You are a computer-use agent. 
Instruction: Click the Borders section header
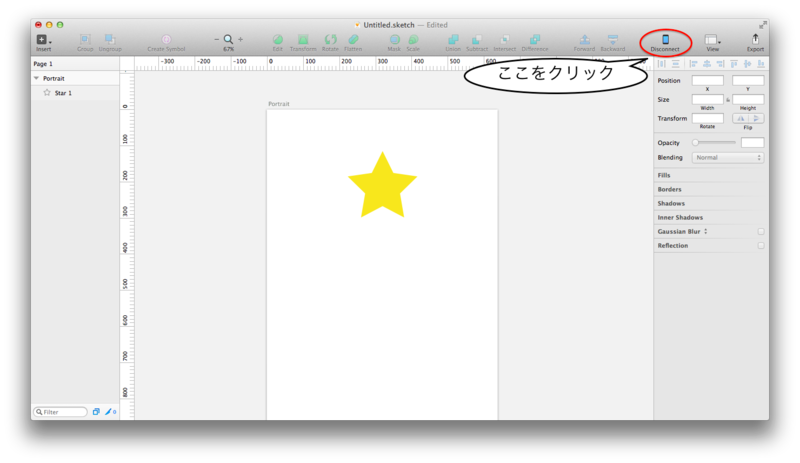669,189
